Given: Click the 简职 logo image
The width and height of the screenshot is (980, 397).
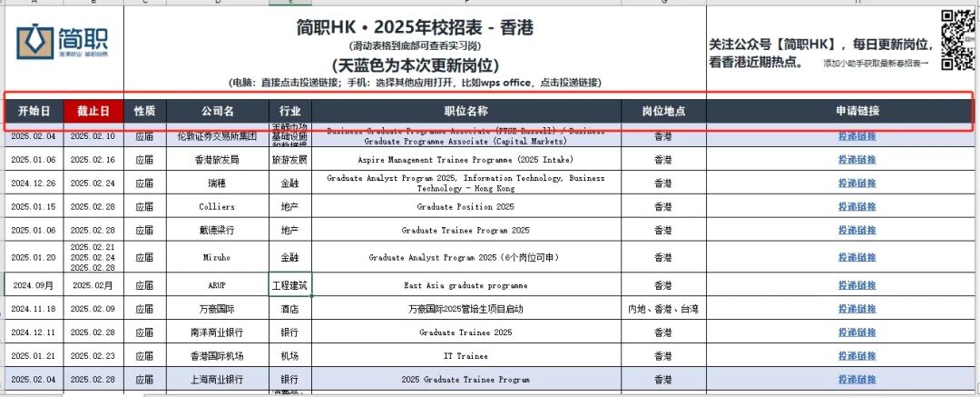Looking at the screenshot, I should (x=63, y=42).
